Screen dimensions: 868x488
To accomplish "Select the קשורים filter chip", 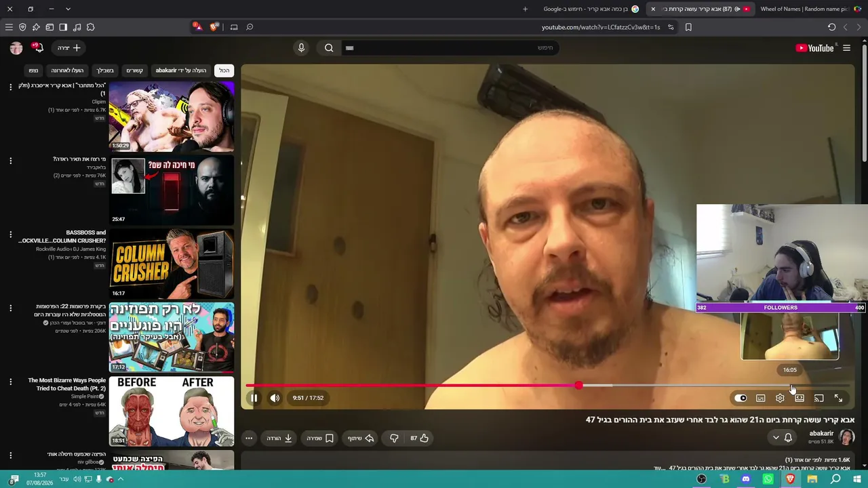I will (134, 70).
